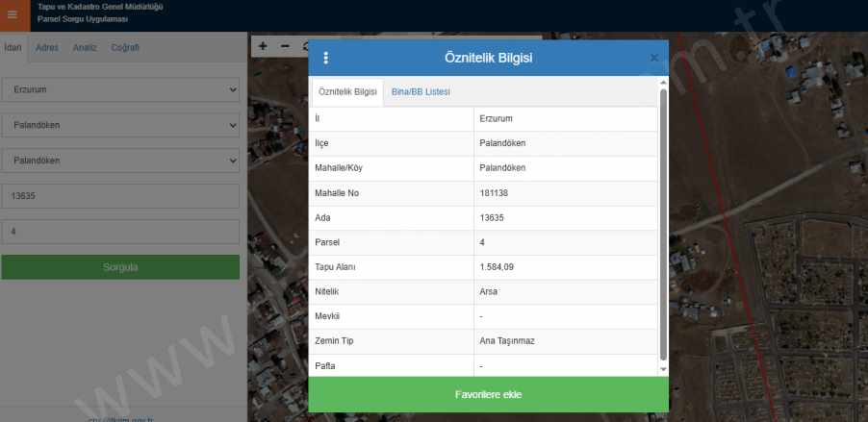The width and height of the screenshot is (868, 422).
Task: Zoom in with the map plus button
Action: point(263,45)
